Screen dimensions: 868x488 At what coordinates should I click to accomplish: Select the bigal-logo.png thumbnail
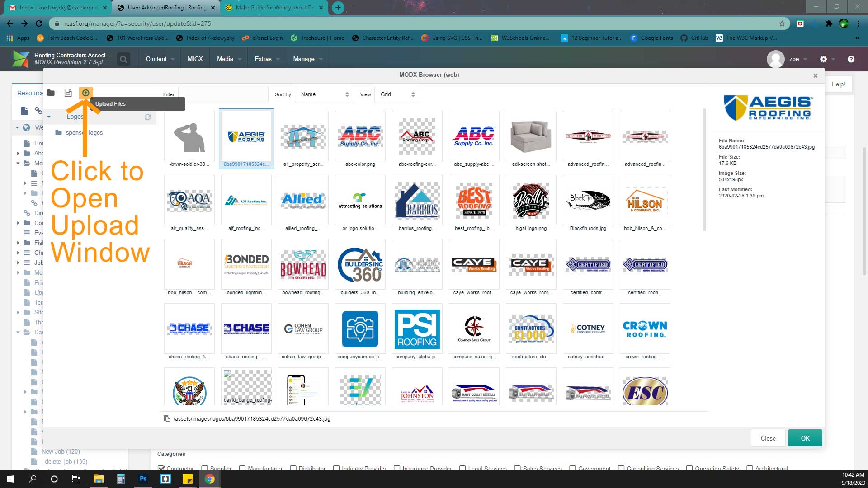pos(531,204)
